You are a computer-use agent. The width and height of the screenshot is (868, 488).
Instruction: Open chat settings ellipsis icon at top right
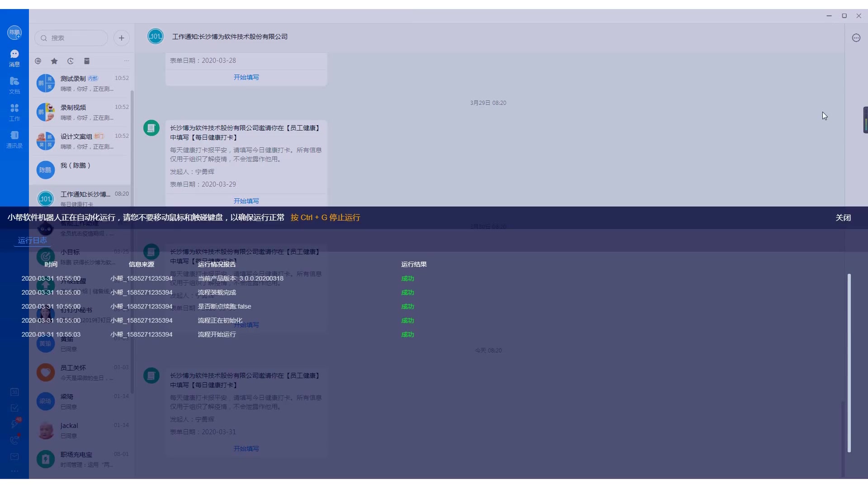pyautogui.click(x=856, y=38)
